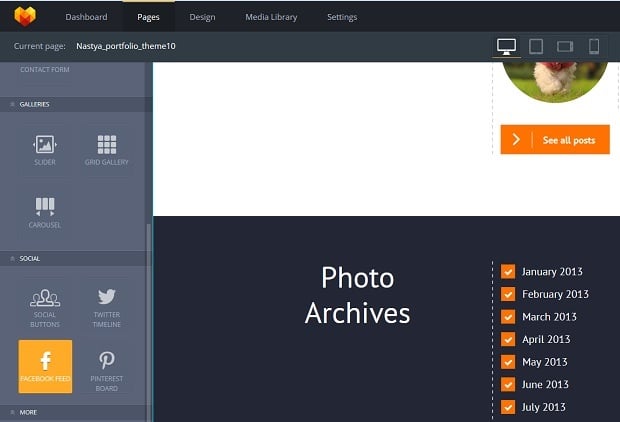620x422 pixels.
Task: Switch to mobile phone preview
Action: pos(594,46)
